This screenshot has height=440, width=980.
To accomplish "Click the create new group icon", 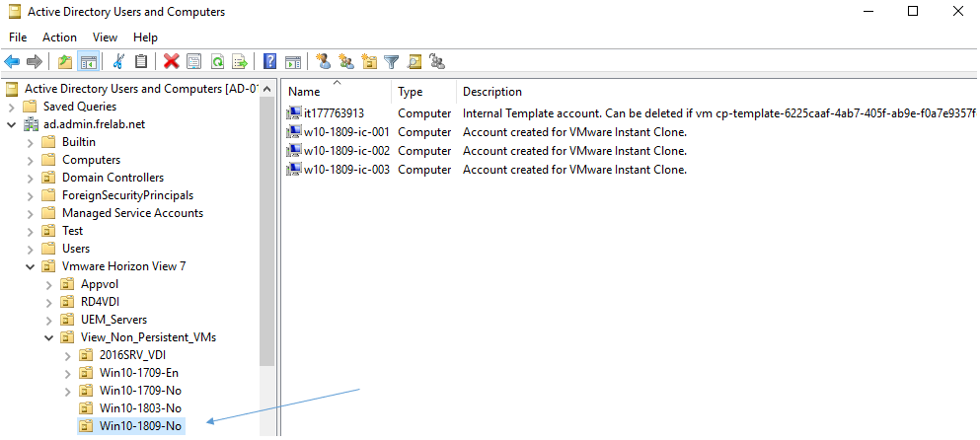I will [x=345, y=61].
